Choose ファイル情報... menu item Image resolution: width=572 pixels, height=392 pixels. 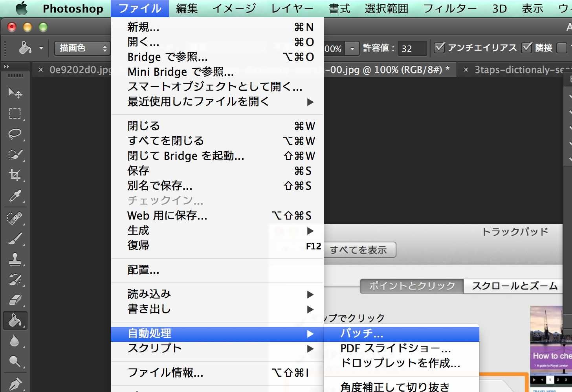click(x=217, y=373)
